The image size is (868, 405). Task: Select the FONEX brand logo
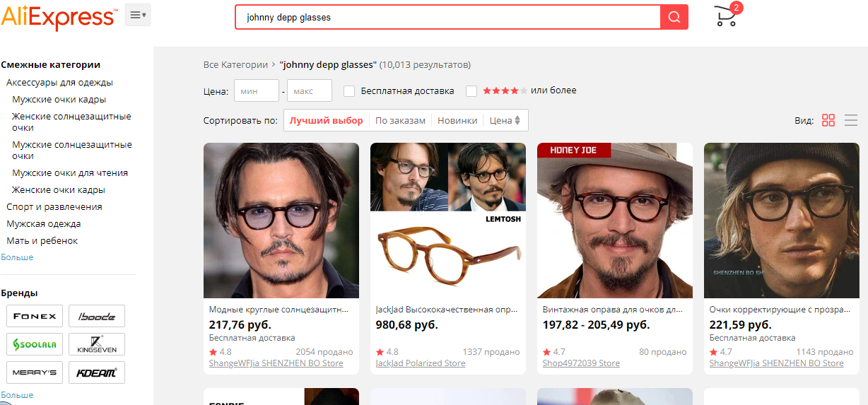[35, 316]
